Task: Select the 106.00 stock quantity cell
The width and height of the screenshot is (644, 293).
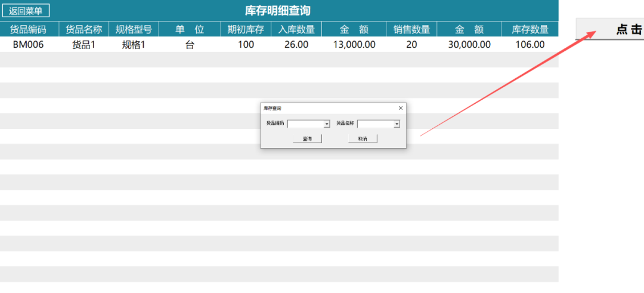Action: (530, 44)
